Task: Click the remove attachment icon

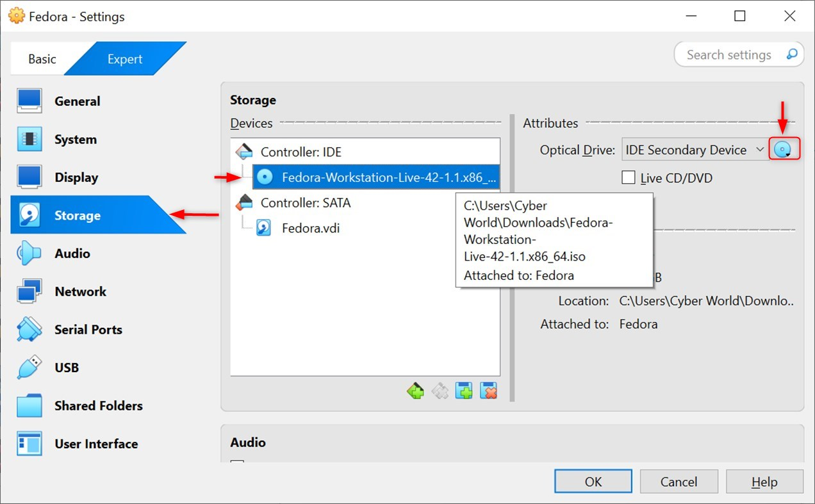Action: point(488,390)
